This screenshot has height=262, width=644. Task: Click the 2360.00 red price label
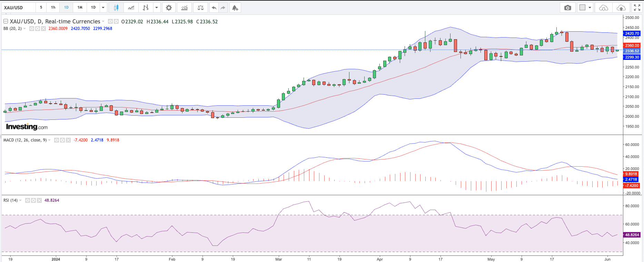click(632, 45)
